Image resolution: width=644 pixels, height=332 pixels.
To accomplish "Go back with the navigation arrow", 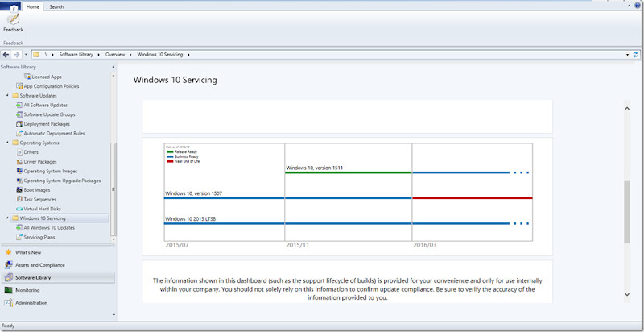I will [6, 54].
